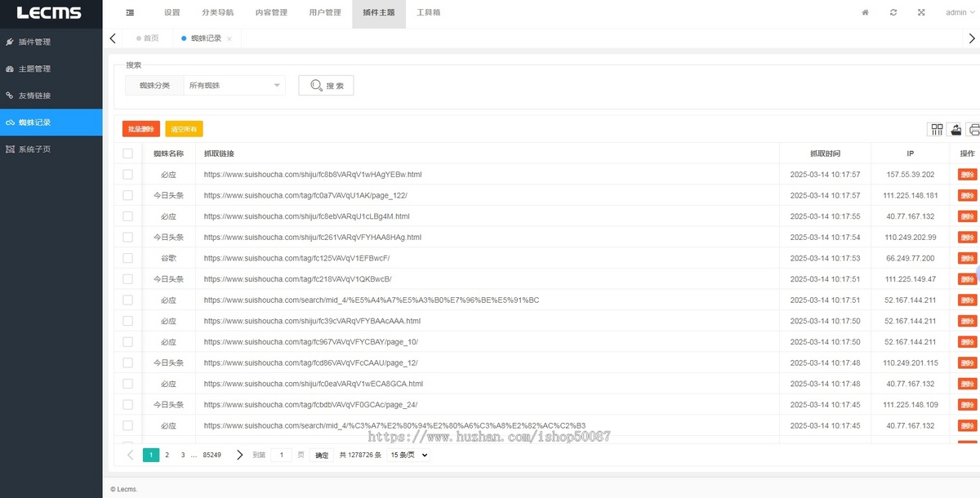This screenshot has width=980, height=498.
Task: Open the 内容管理 top menu
Action: pos(271,12)
